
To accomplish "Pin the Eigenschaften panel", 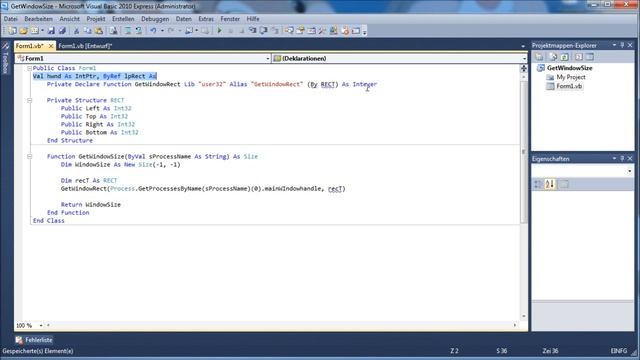I will [622, 158].
